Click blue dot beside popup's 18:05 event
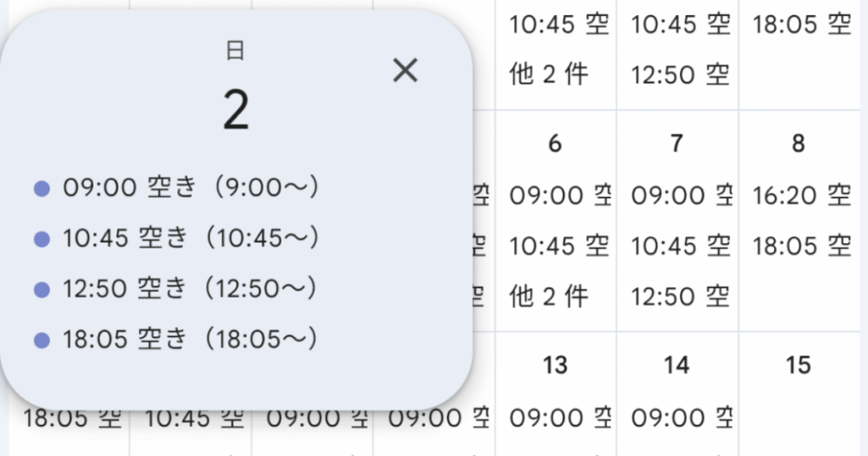This screenshot has height=456, width=868. 42,341
